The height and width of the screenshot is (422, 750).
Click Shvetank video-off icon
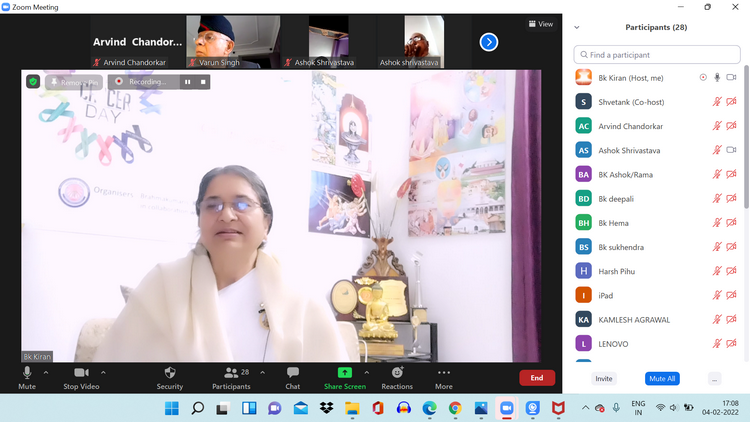731,101
